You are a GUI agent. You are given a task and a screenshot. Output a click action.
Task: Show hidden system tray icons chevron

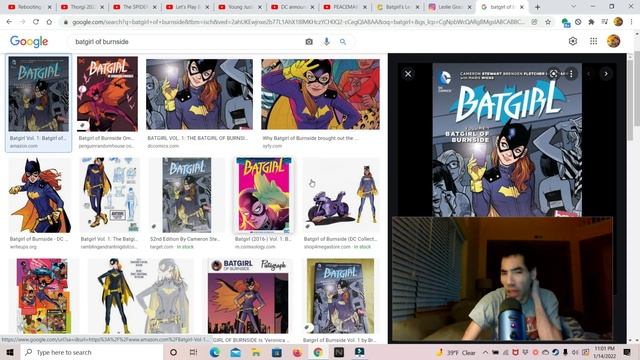tap(485, 352)
